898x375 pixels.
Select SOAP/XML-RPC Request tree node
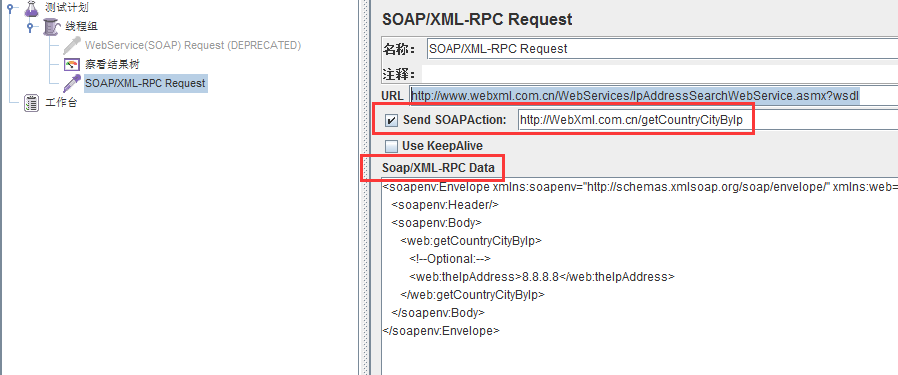pos(145,83)
